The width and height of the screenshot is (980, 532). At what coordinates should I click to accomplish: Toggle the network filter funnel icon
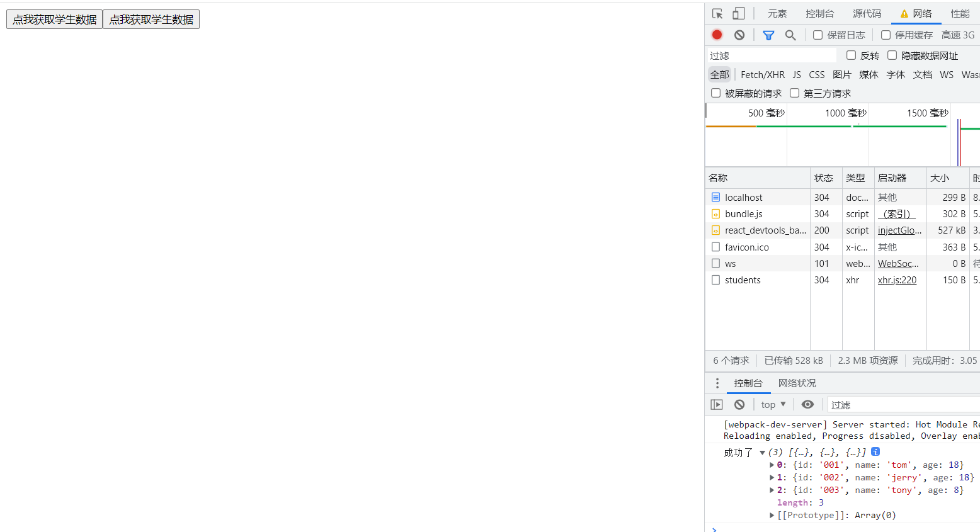tap(768, 35)
